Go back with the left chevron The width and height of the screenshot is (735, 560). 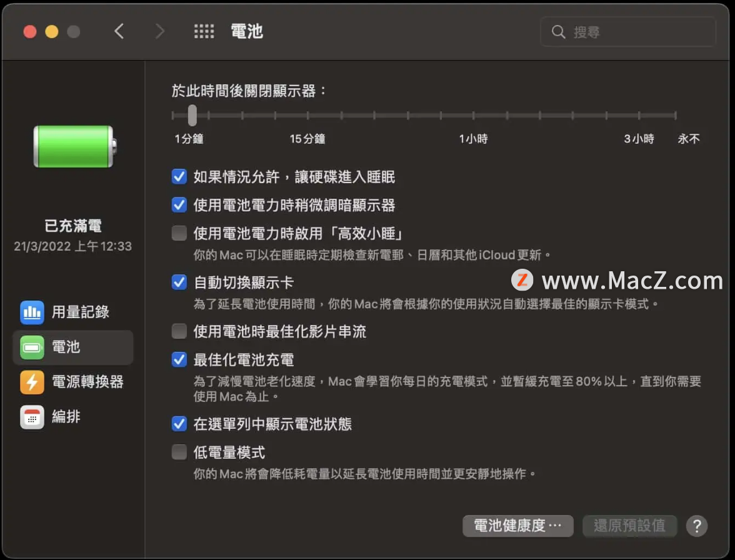119,31
